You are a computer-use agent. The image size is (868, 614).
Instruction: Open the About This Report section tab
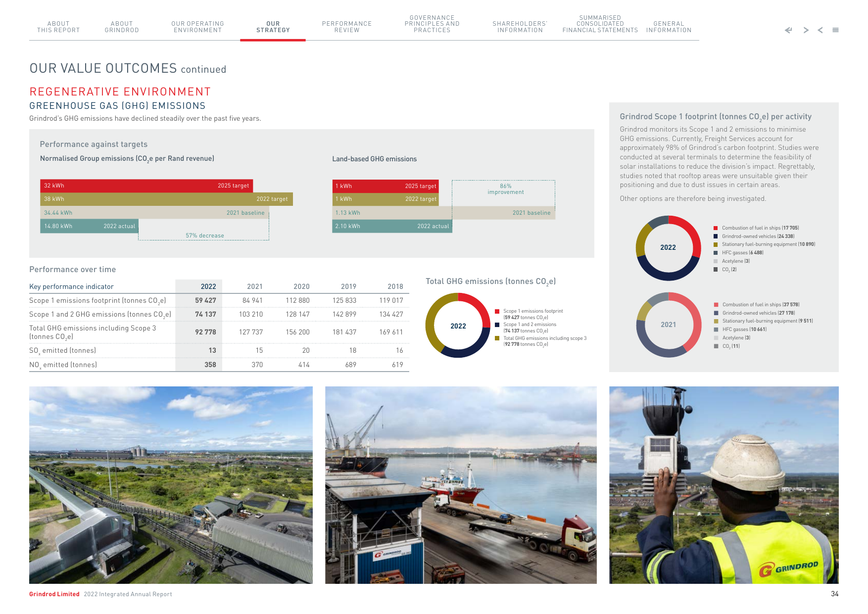(58, 27)
